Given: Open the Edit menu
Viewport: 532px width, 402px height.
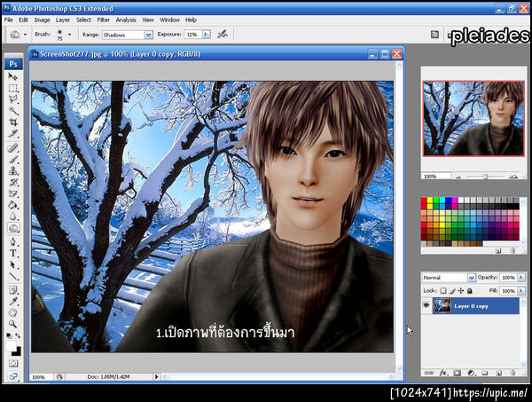Looking at the screenshot, I should click(23, 20).
